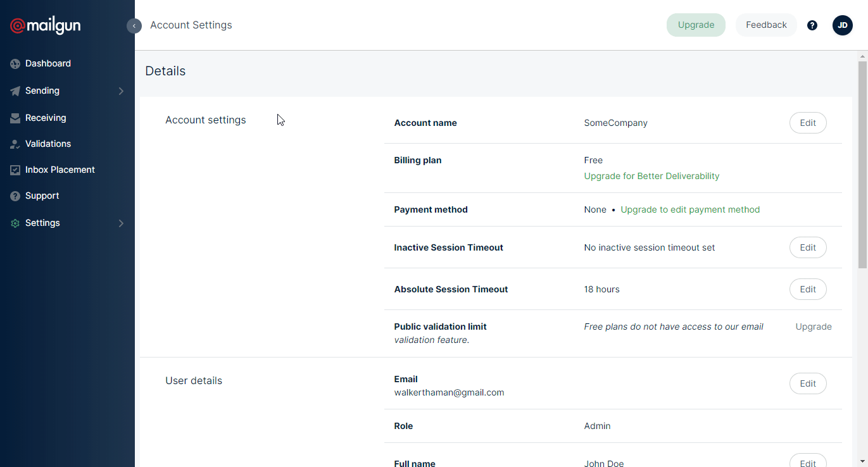
Task: Click the Inbox Placement icon
Action: pos(15,170)
